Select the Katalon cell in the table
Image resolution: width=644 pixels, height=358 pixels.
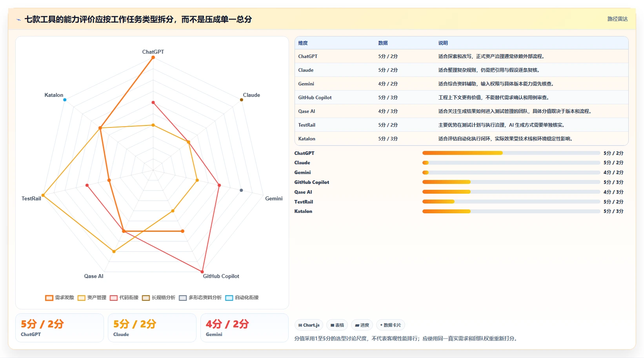pyautogui.click(x=307, y=139)
